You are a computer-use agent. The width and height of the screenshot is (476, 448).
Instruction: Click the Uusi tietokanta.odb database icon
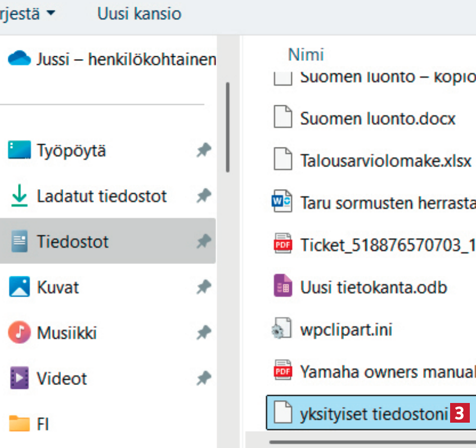point(282,287)
